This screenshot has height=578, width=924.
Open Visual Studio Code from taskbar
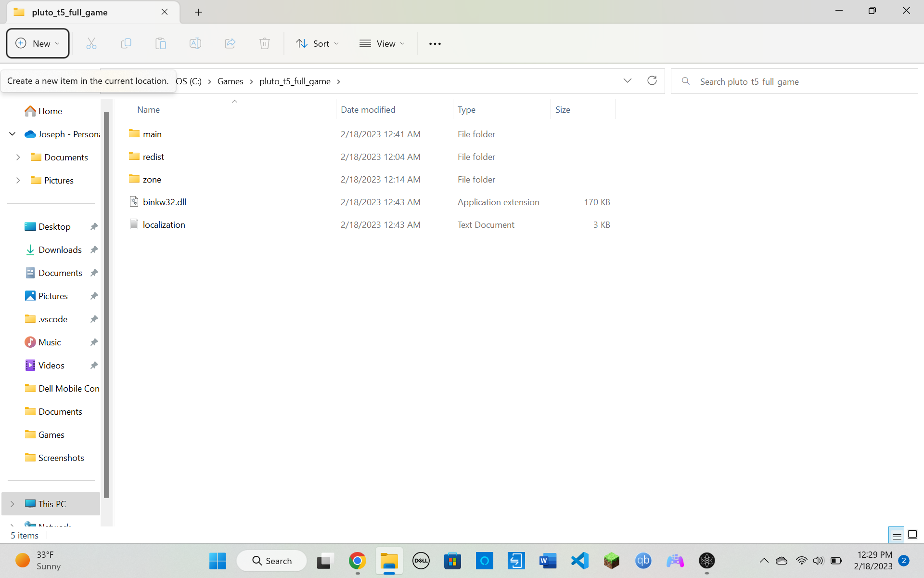coord(580,561)
